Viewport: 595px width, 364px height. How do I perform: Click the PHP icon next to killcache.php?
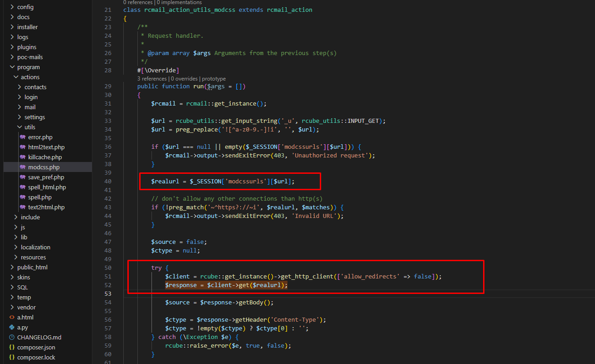point(23,157)
